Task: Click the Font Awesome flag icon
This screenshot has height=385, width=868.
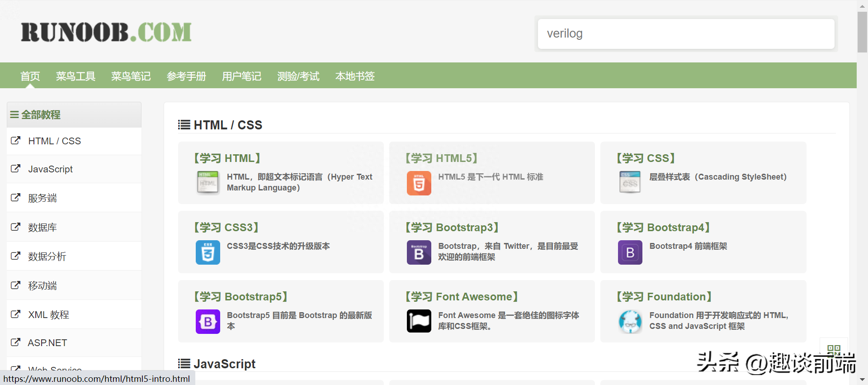Action: click(x=419, y=321)
